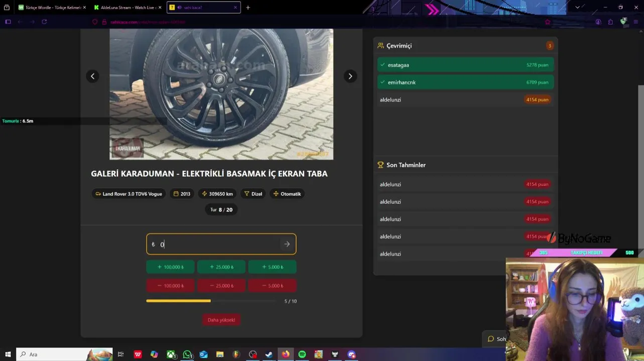Open Outlook from taskbar

tap(203, 354)
